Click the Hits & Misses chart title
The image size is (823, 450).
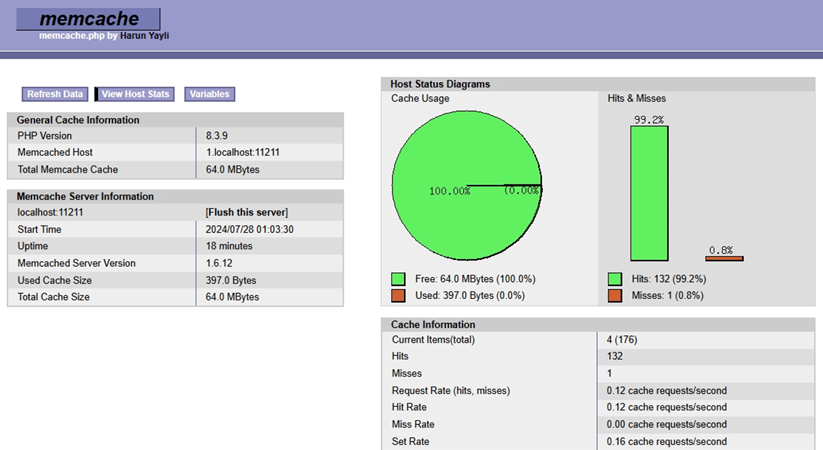(x=637, y=98)
